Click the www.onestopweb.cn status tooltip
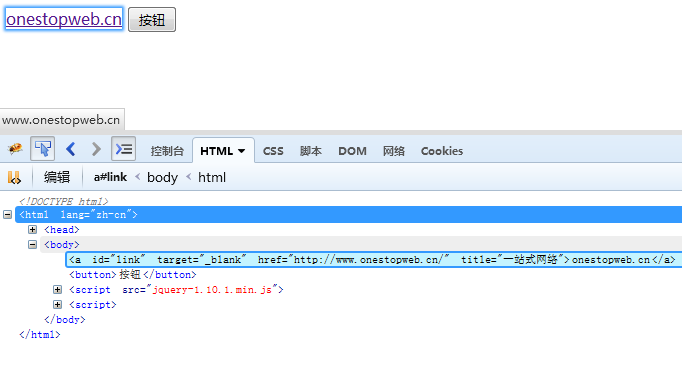 [x=61, y=120]
